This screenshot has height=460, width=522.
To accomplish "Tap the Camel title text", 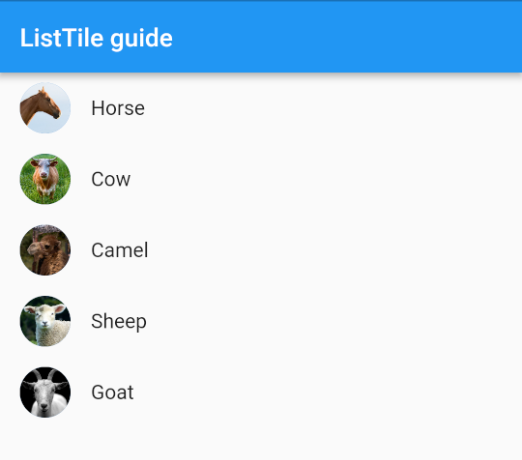I will click(x=120, y=250).
